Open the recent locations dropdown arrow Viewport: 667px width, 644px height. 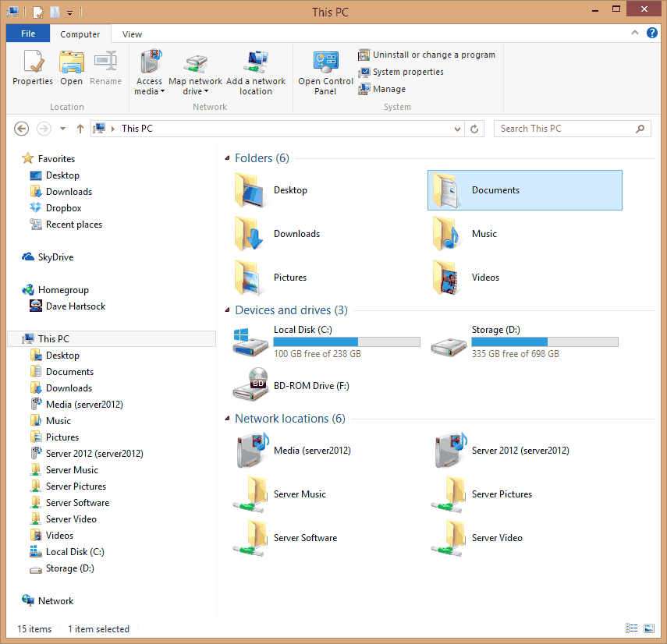click(x=62, y=129)
